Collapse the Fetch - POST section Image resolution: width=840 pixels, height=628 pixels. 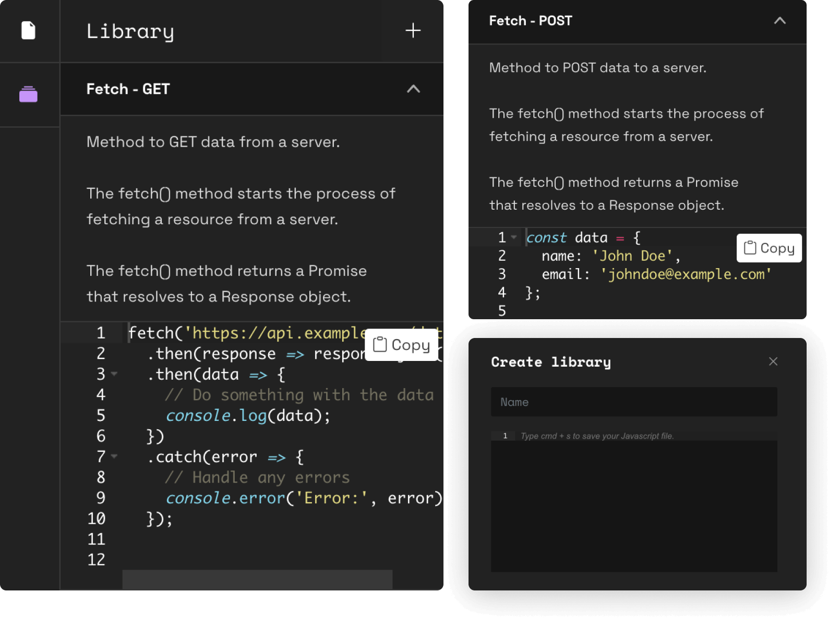tap(779, 20)
